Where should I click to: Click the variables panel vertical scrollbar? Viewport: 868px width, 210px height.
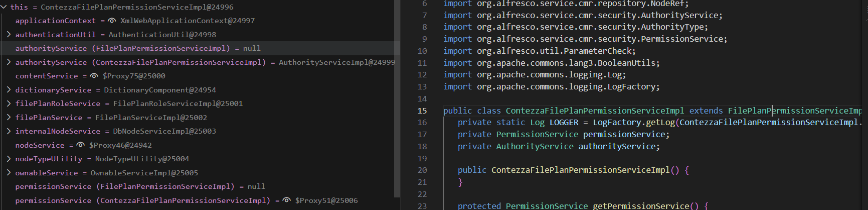pos(397,100)
